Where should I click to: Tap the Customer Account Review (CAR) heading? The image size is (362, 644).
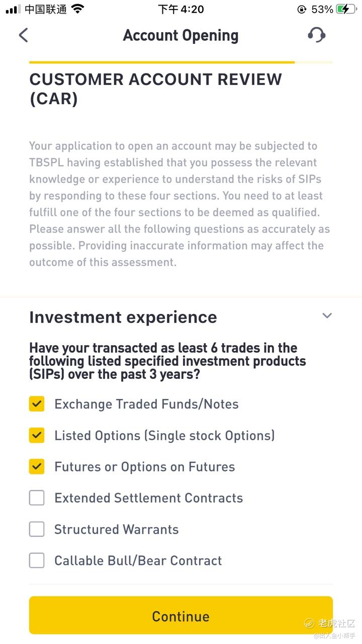(x=155, y=89)
